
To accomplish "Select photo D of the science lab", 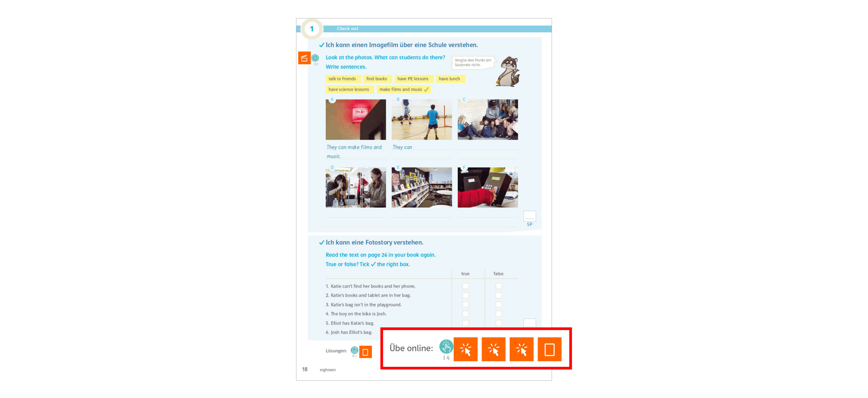I will [355, 187].
